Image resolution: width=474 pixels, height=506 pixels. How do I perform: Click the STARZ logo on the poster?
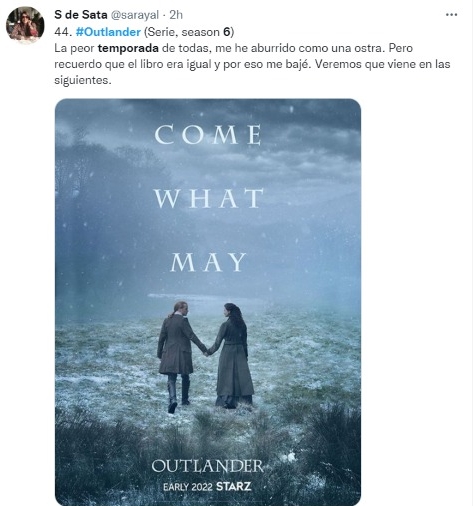point(234,486)
